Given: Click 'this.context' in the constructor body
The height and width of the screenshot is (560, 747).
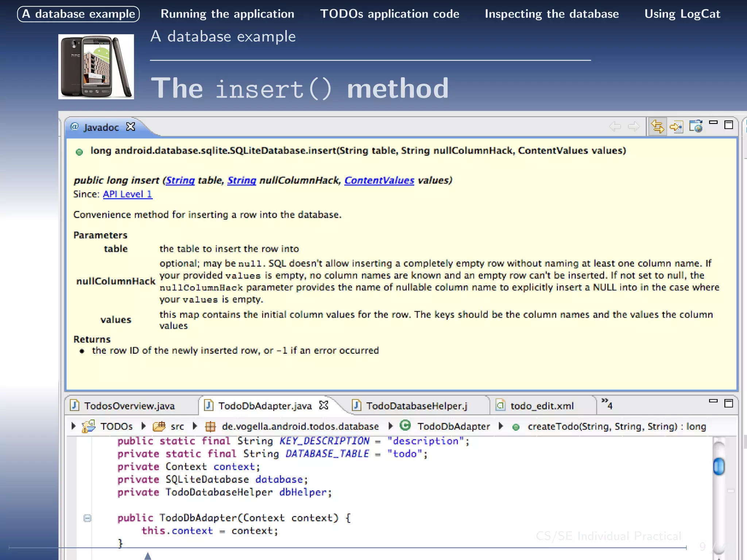Looking at the screenshot, I should point(177,531).
